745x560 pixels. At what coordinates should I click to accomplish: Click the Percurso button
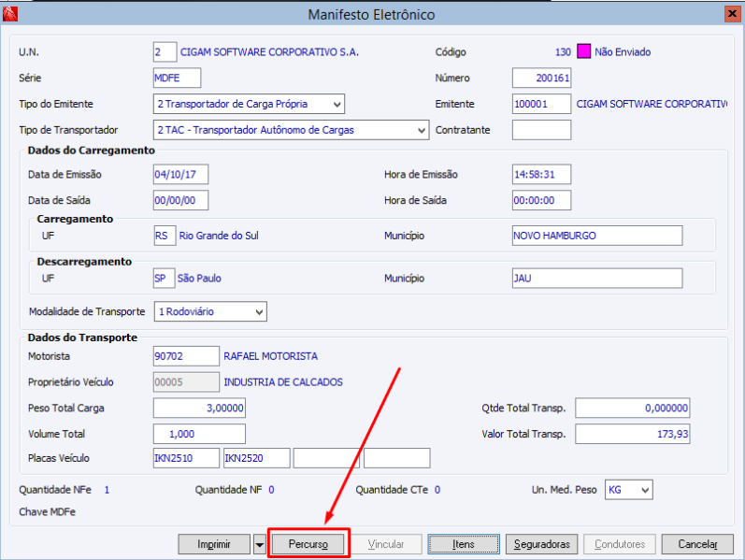coord(308,544)
